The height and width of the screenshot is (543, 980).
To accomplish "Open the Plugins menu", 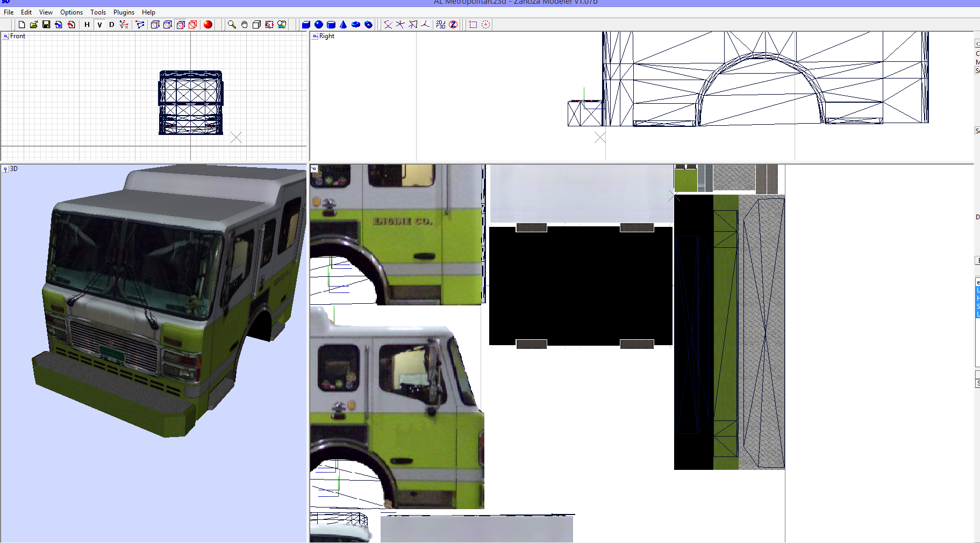I will point(124,12).
